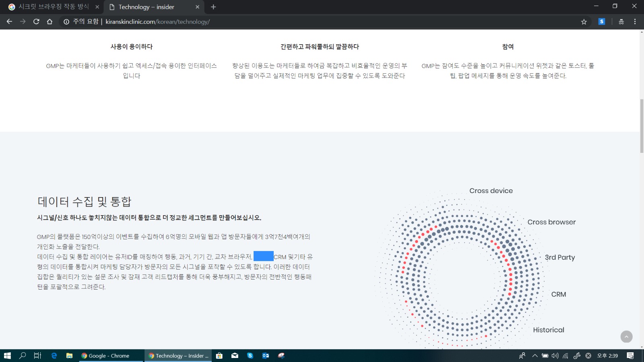Go to the browser home page
This screenshot has height=362, width=644.
(x=50, y=22)
